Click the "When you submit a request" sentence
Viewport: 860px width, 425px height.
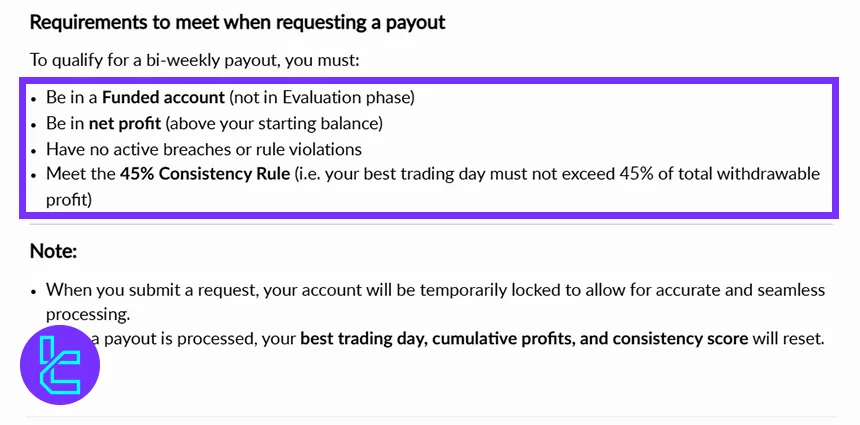[x=435, y=290]
